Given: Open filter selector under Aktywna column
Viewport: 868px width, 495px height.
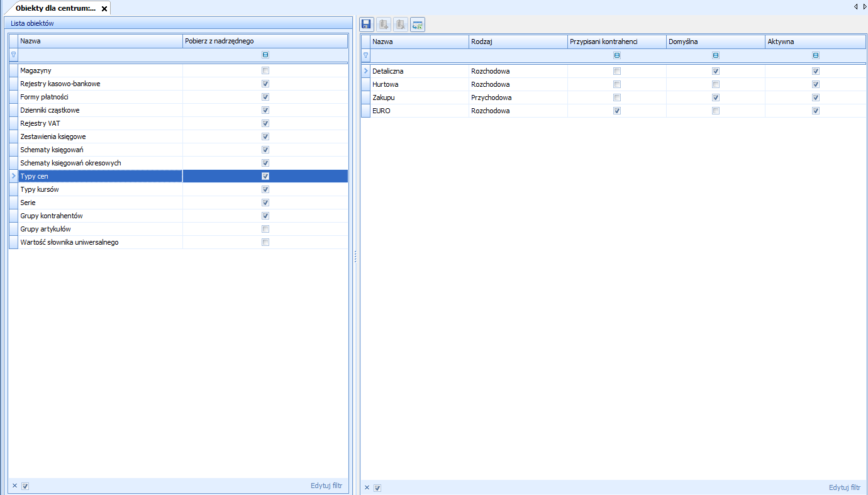Looking at the screenshot, I should coord(816,55).
